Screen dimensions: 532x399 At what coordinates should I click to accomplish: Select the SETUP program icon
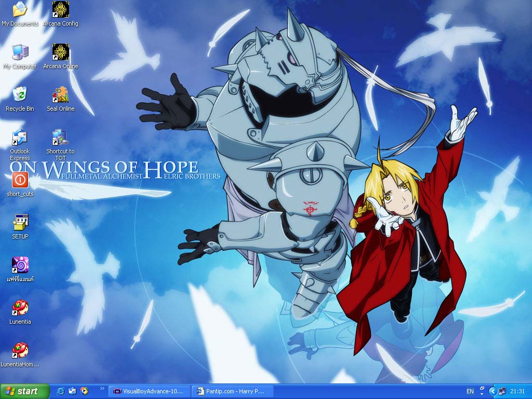coord(20,227)
